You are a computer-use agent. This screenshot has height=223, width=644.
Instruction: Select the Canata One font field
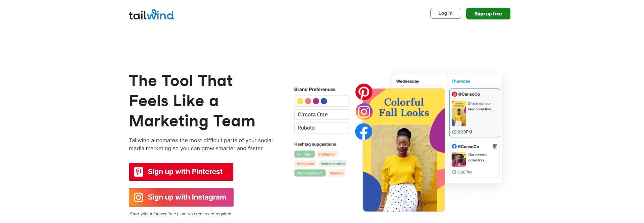321,114
